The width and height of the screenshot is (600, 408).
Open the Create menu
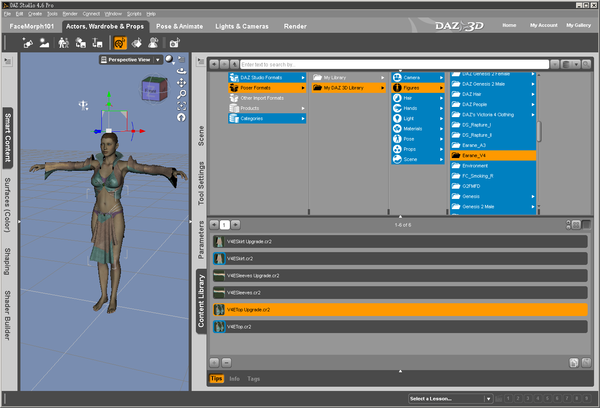pos(35,14)
